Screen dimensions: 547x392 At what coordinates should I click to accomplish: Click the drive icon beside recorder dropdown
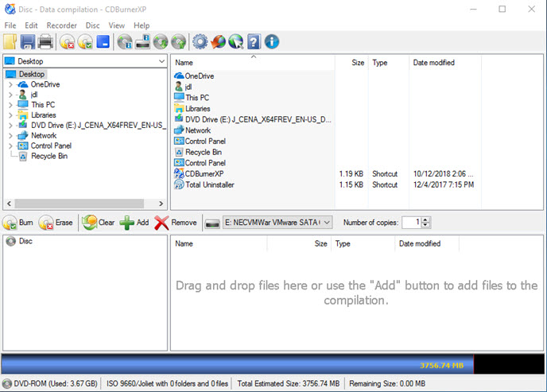212,223
